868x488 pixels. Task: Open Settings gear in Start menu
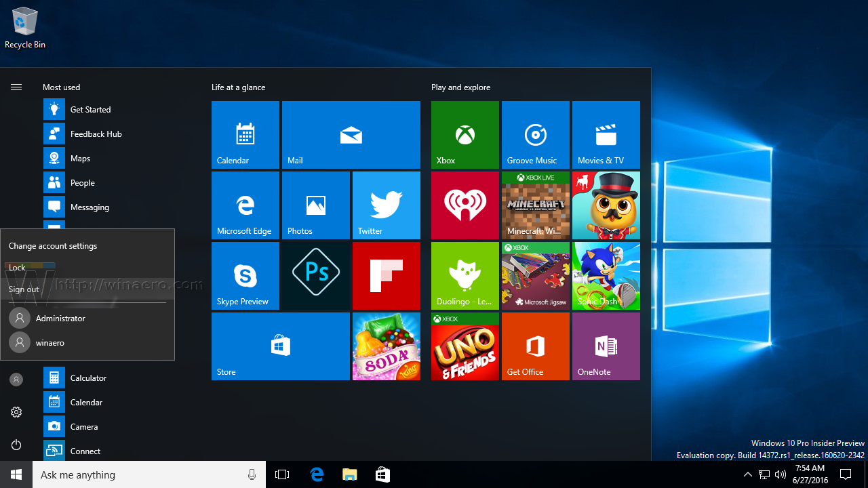coord(16,412)
